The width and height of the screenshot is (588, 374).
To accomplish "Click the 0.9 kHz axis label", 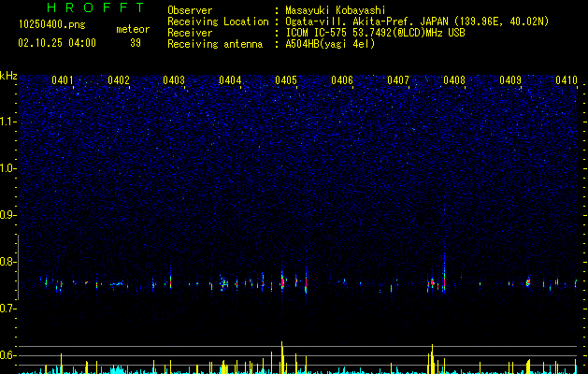I will tap(7, 215).
